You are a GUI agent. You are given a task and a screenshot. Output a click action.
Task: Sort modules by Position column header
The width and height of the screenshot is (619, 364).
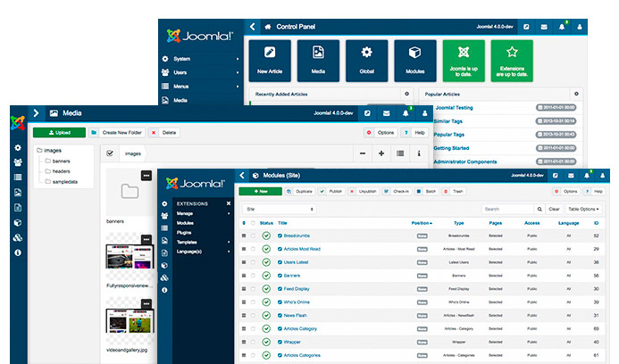pyautogui.click(x=422, y=223)
